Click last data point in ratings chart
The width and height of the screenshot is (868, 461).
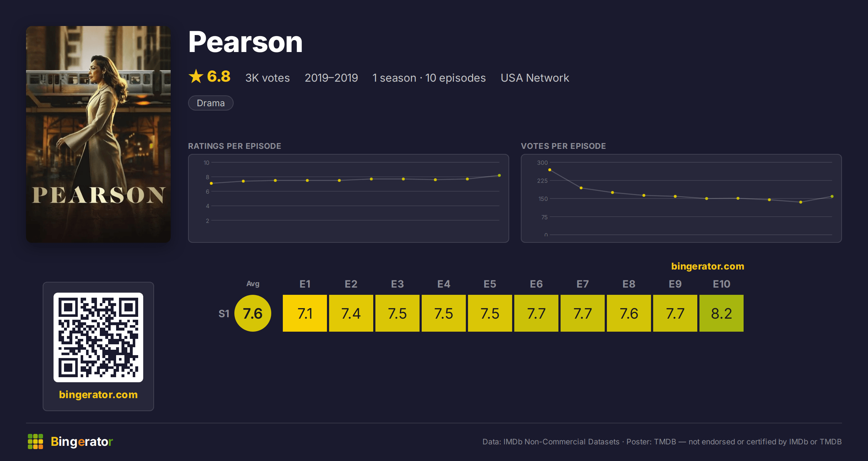(499, 176)
